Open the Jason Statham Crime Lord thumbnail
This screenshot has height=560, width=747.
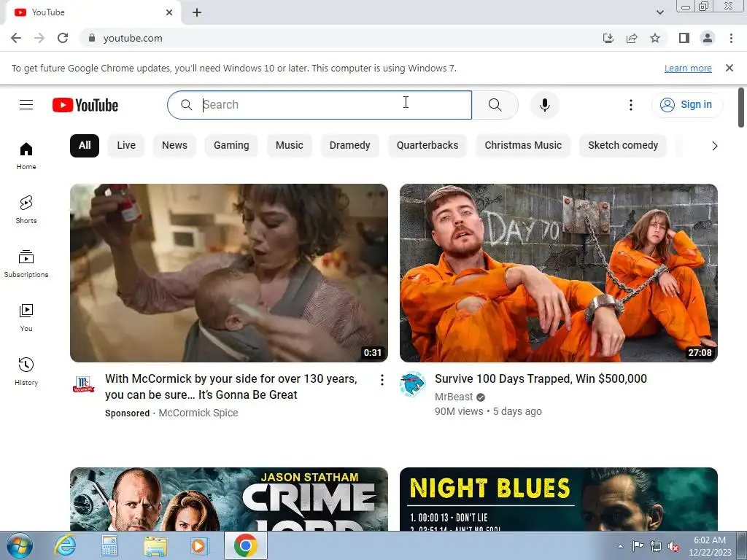[228, 499]
